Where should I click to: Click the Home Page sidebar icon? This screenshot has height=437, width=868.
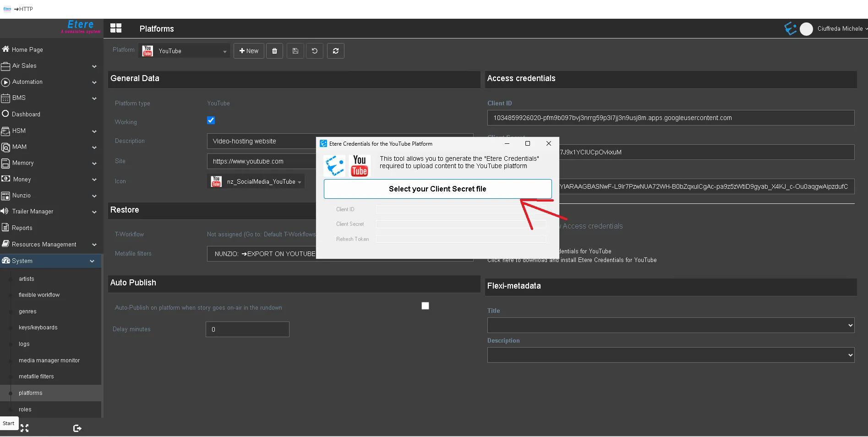pyautogui.click(x=6, y=49)
